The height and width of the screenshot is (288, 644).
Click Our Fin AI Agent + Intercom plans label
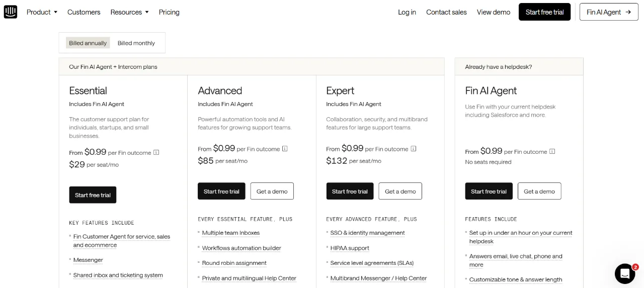click(113, 67)
